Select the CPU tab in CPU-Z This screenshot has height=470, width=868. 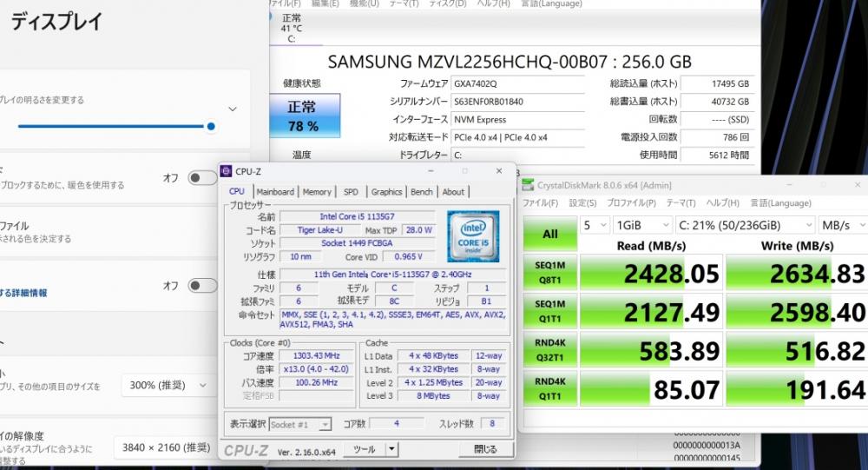[236, 191]
